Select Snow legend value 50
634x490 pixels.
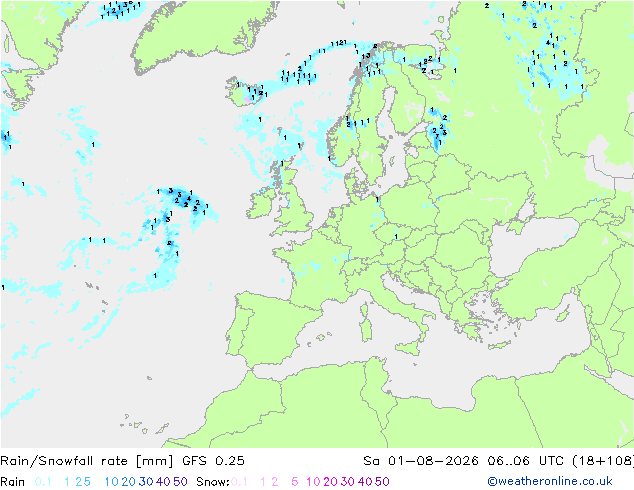click(x=382, y=482)
